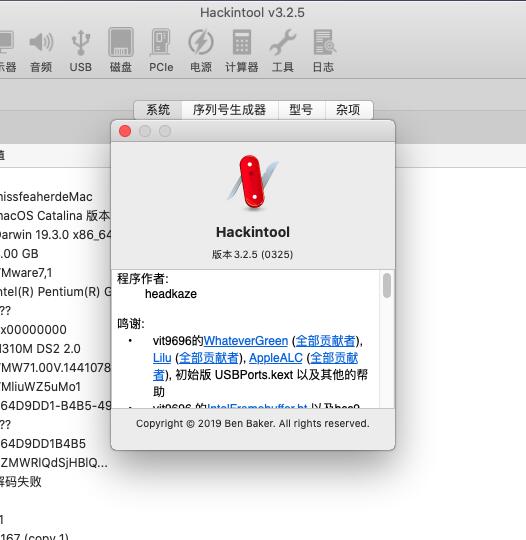Image resolution: width=526 pixels, height=540 pixels.
Task: Select the MW71.00V.1441078 row
Action: tap(55, 367)
